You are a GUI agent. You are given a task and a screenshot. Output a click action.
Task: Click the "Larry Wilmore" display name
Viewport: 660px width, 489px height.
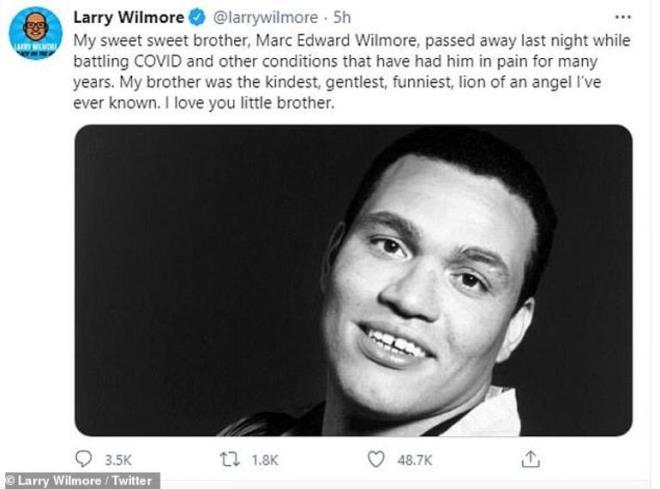pos(127,17)
